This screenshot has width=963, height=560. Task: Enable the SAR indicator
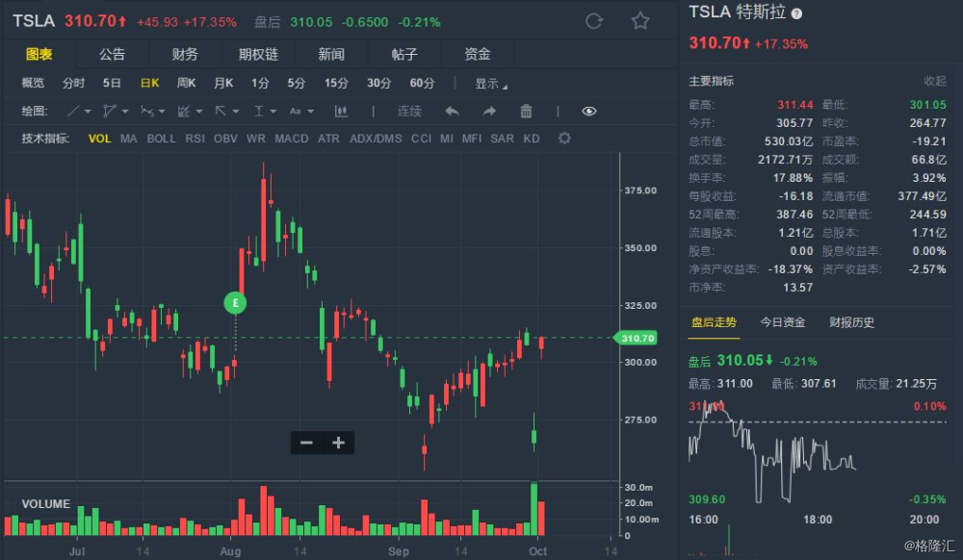tap(502, 139)
